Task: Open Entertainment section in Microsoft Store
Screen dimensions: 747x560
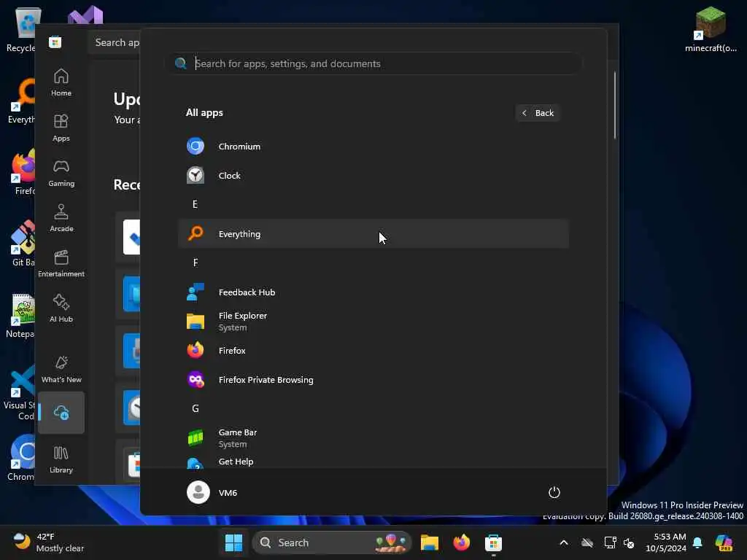Action: [61, 263]
